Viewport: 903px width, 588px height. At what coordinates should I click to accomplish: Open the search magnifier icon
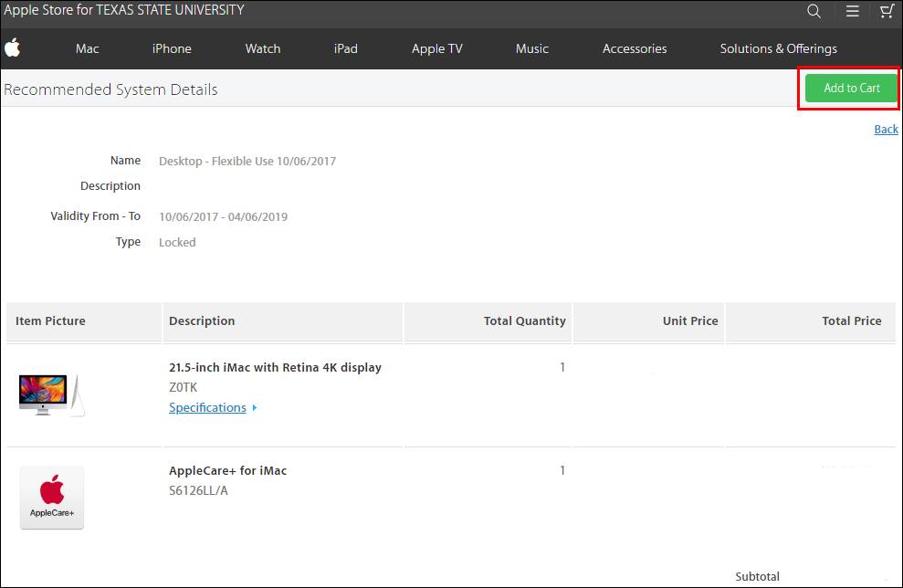click(x=814, y=11)
